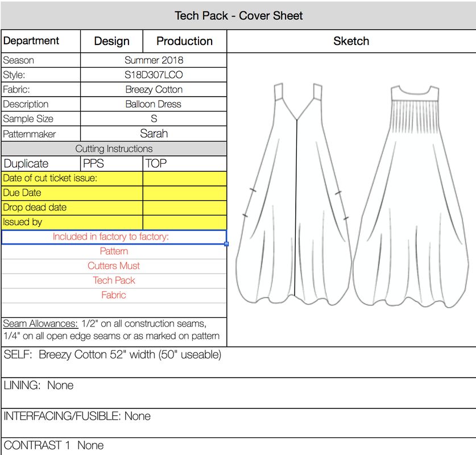Click the LINING: None row
This screenshot has width=476, height=455.
(238, 392)
